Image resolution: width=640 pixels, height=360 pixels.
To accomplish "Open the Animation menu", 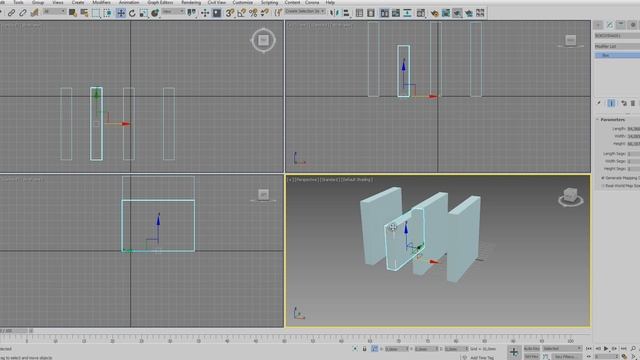I will tap(129, 2).
